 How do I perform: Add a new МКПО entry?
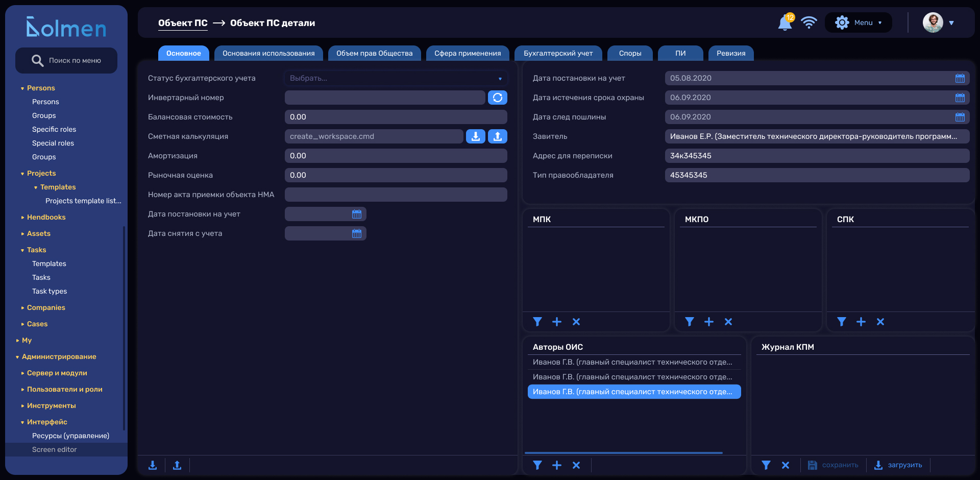709,322
